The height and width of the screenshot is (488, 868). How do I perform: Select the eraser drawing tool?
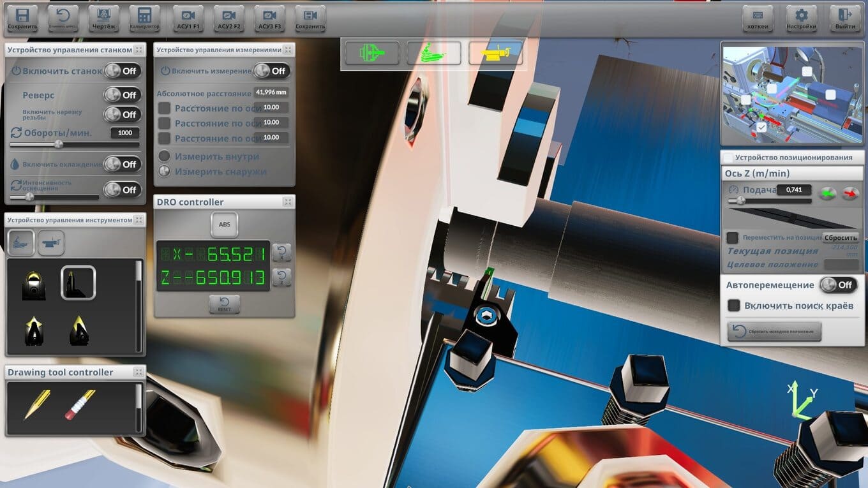click(80, 404)
